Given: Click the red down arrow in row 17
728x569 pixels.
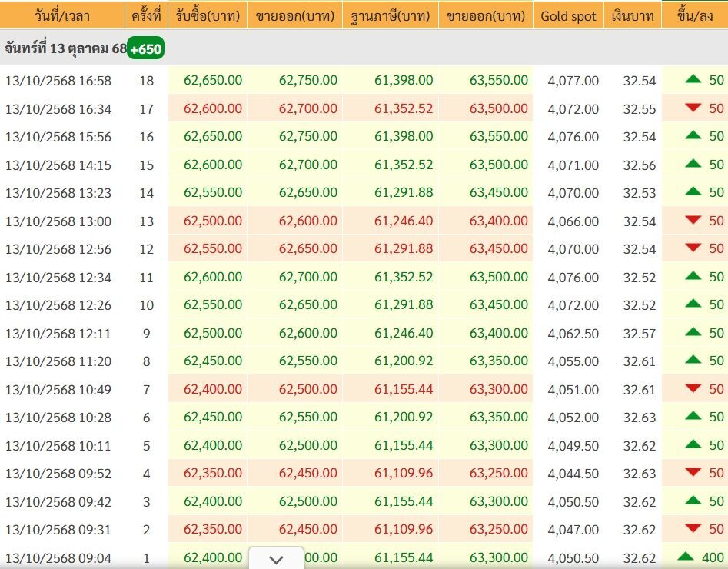Looking at the screenshot, I should (x=693, y=108).
